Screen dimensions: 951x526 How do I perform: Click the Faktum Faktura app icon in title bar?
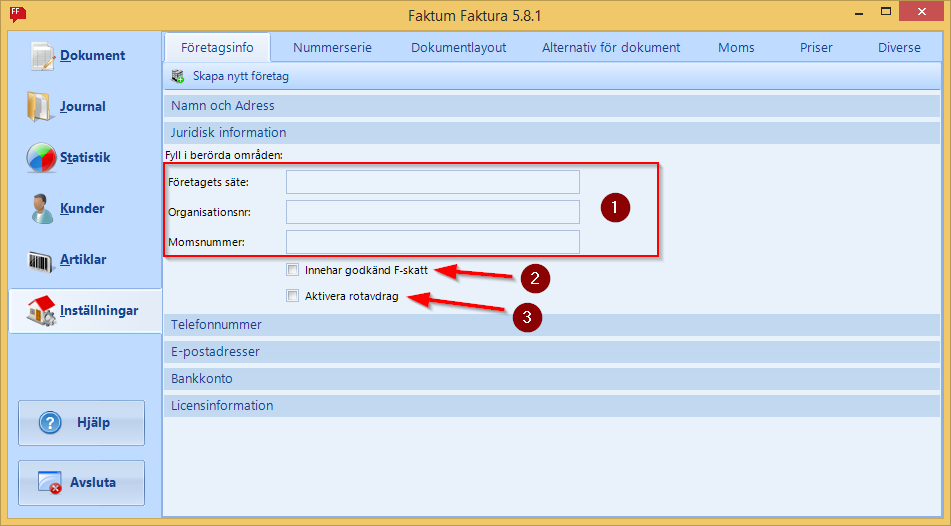pos(18,14)
